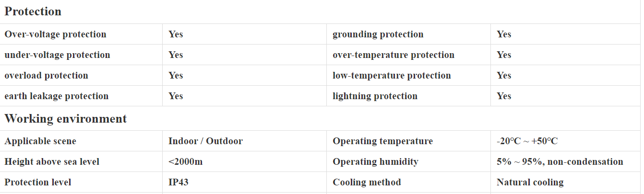The width and height of the screenshot is (644, 194).
Task: Select the lightning protection label
Action: pyautogui.click(x=375, y=96)
